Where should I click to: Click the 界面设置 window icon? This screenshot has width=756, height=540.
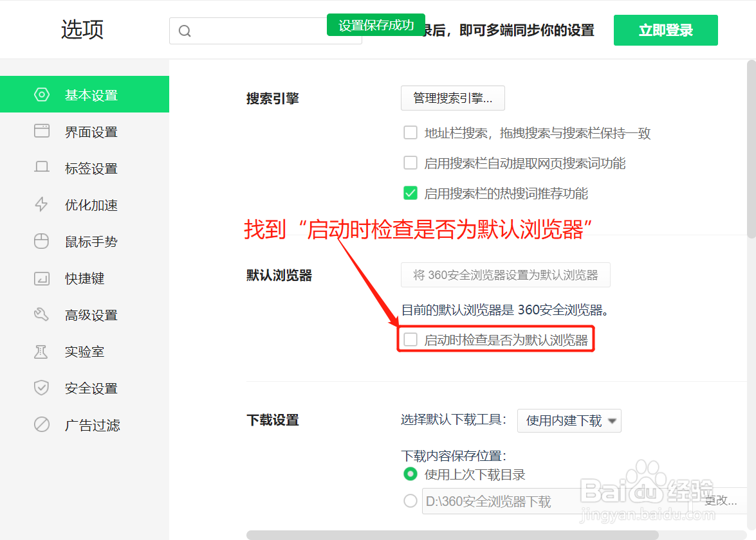point(41,130)
